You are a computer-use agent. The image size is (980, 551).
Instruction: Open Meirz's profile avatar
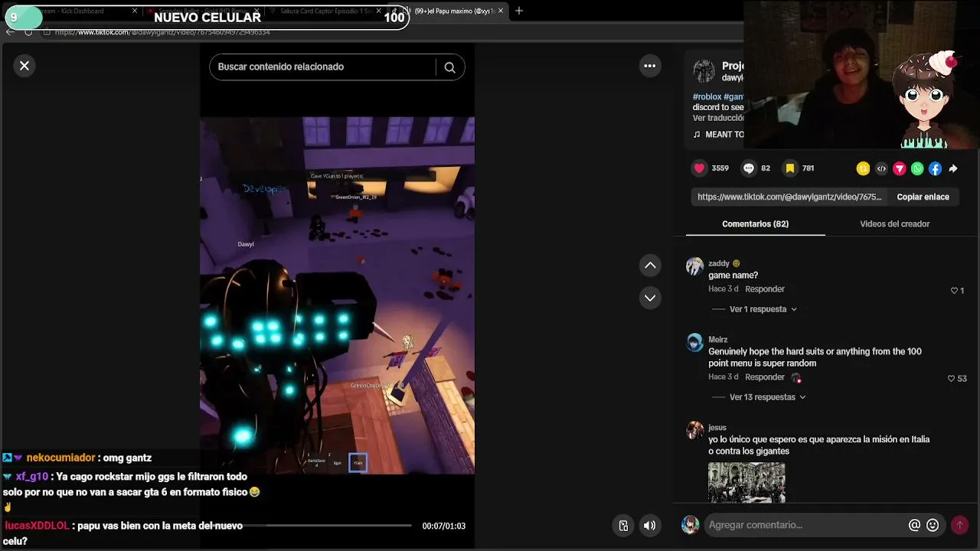click(694, 342)
